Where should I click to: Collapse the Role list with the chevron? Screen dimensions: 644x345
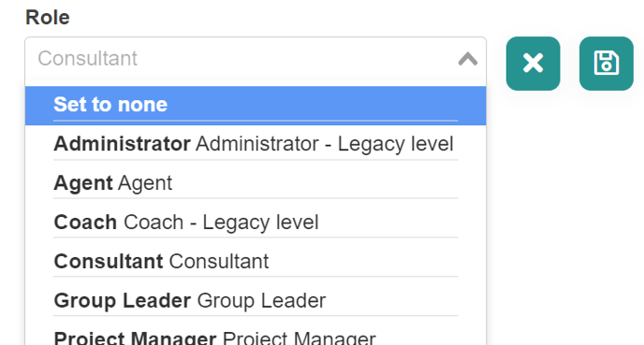click(x=468, y=59)
